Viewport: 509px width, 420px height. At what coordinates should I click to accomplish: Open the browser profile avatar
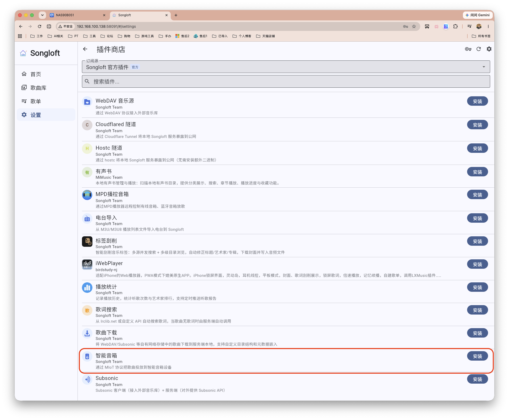tap(479, 26)
